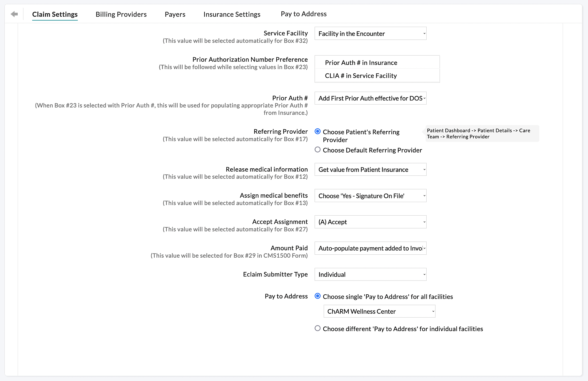The image size is (588, 381).
Task: Open the Service Facility dropdown
Action: click(370, 33)
